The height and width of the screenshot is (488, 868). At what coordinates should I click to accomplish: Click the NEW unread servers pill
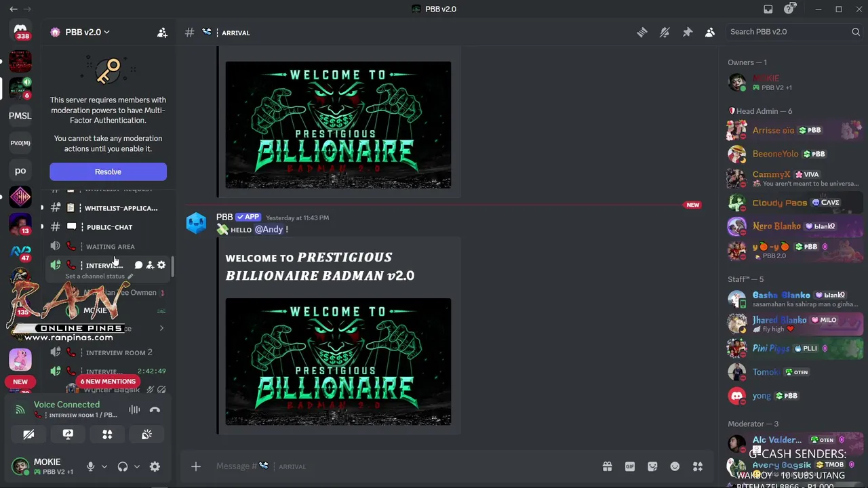[20, 382]
